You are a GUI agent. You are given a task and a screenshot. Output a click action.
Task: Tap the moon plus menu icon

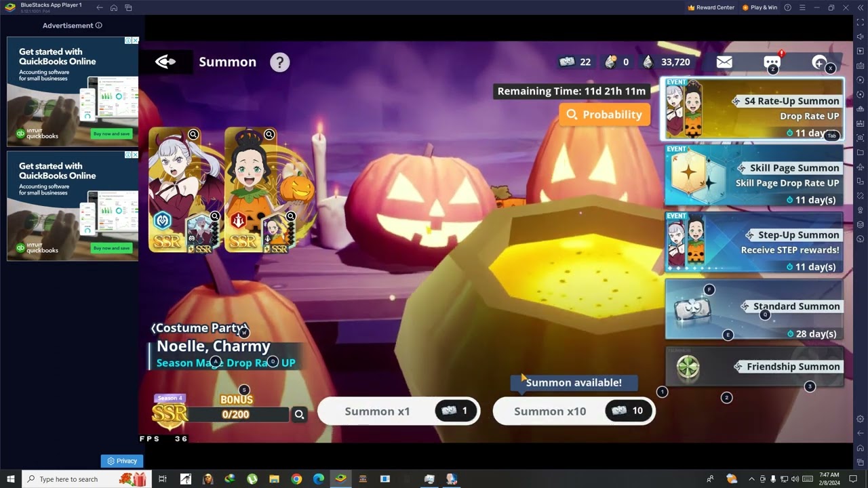pos(820,62)
